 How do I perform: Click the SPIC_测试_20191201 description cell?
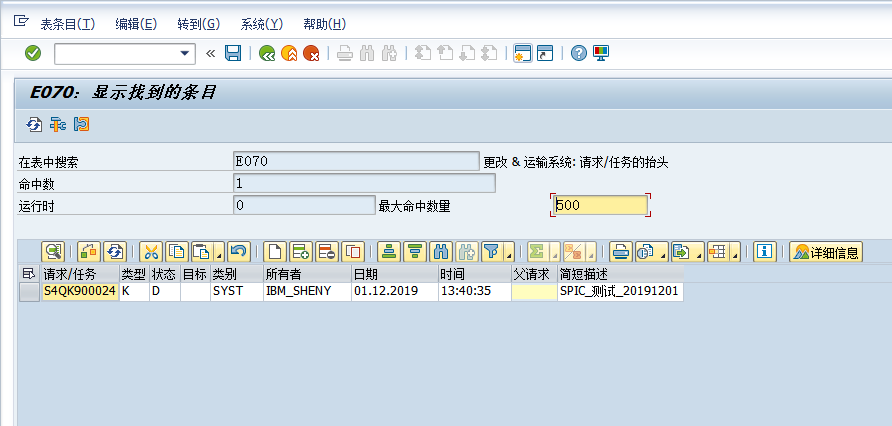tap(621, 292)
